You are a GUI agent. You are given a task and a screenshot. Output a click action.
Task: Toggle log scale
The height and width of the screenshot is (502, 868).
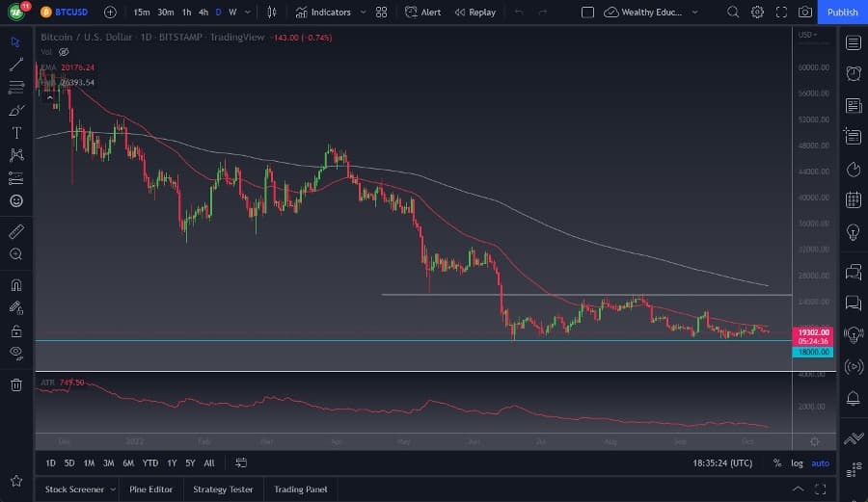point(797,463)
